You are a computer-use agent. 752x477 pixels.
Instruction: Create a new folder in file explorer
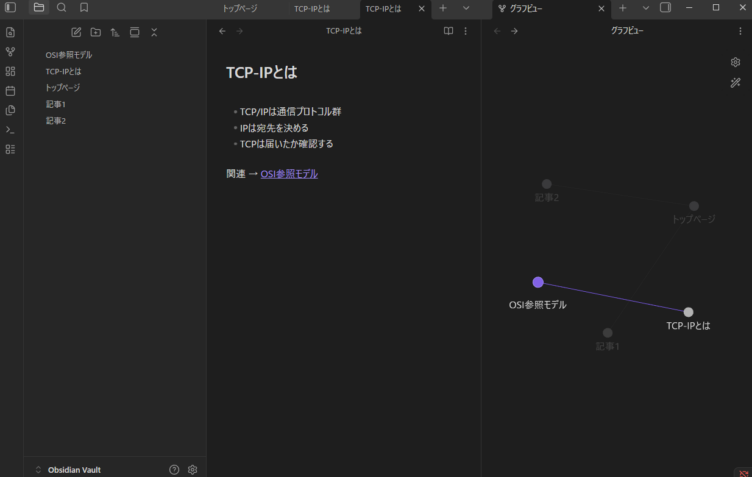point(96,32)
